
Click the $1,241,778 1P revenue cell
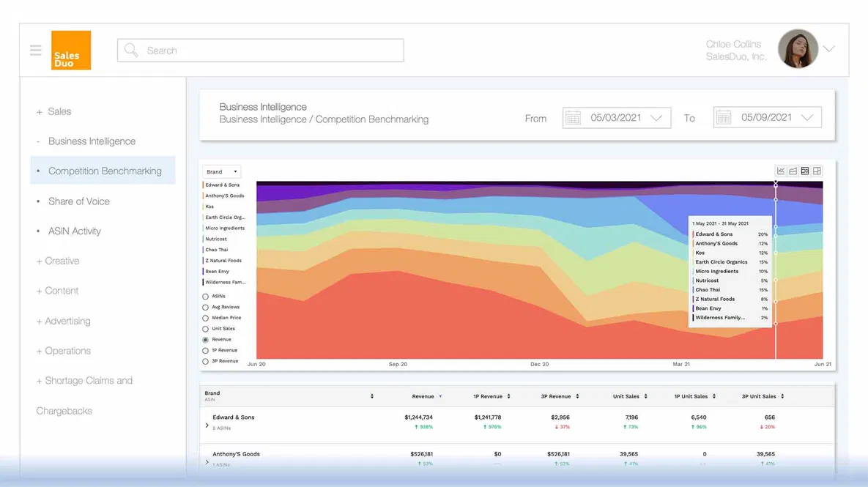point(488,417)
